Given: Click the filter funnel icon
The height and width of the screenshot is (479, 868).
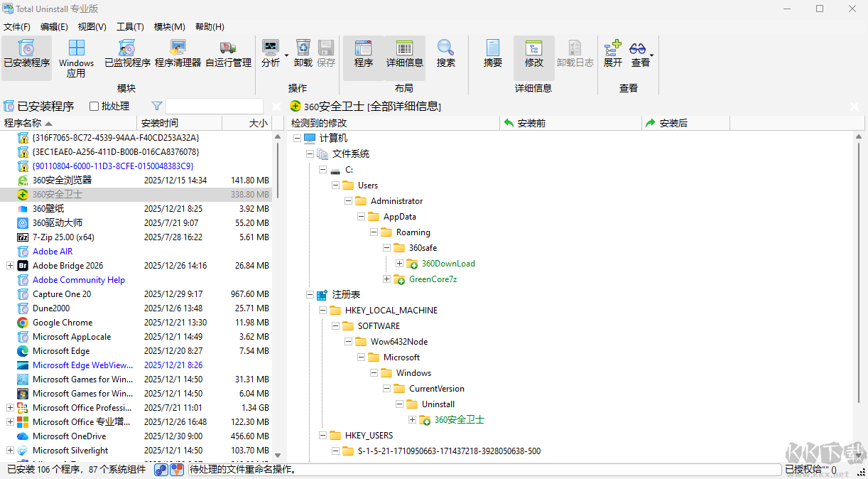Looking at the screenshot, I should 157,107.
